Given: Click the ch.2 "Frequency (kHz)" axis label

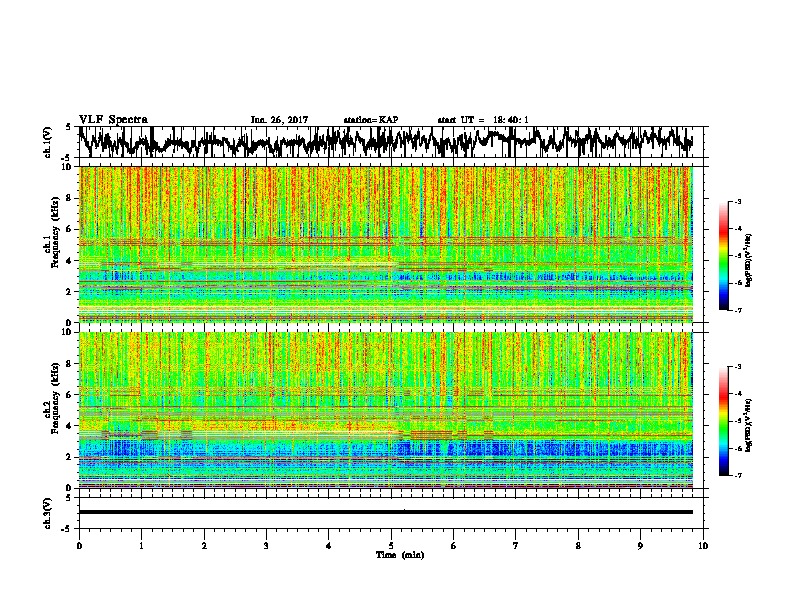Looking at the screenshot, I should [55, 398].
